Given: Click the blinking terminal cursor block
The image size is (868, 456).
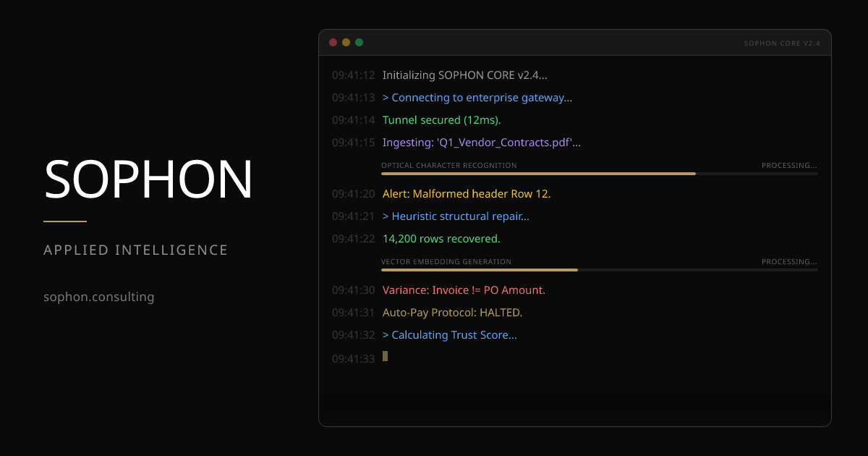Looking at the screenshot, I should [386, 356].
